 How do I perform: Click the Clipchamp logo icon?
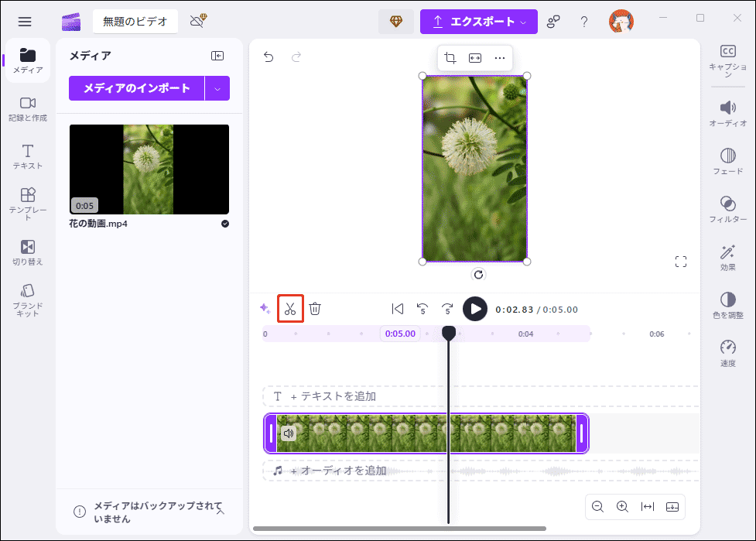[71, 22]
